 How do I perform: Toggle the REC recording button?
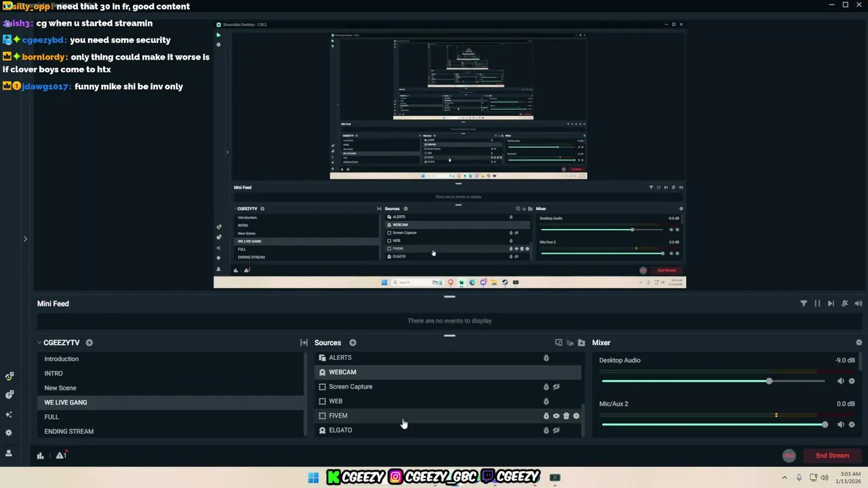pos(789,455)
